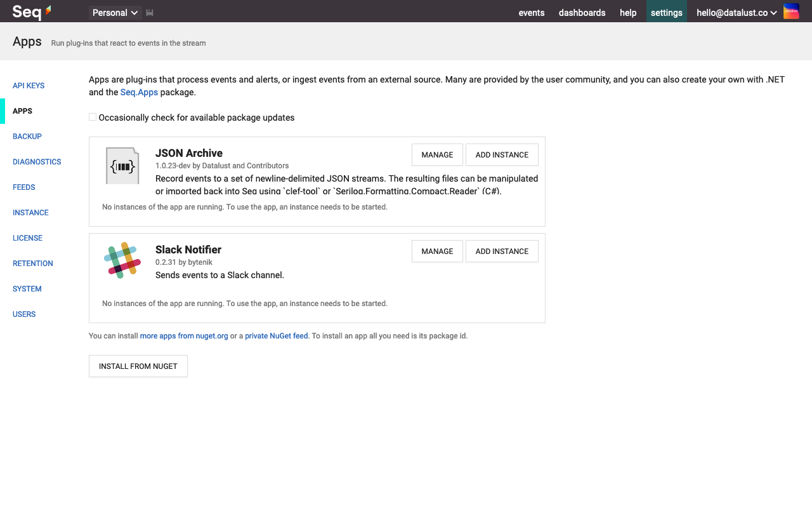Click 'Run plug-ins that react to events' subtitle
Viewport: 812px width, 508px height.
click(128, 43)
